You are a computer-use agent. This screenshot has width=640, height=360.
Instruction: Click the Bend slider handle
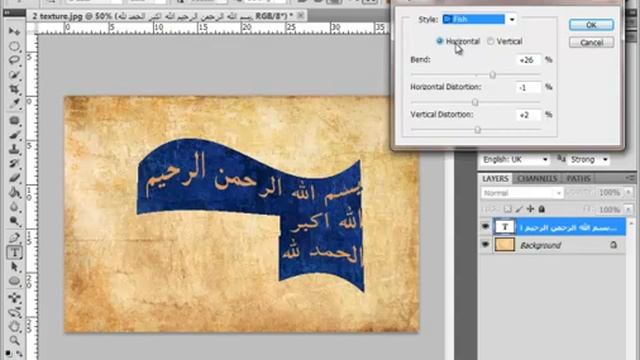pos(493,75)
